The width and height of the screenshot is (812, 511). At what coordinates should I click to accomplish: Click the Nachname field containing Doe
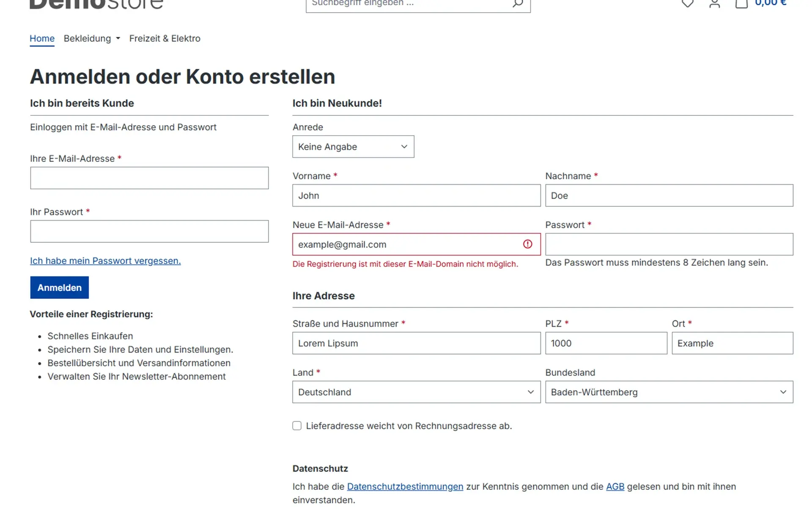[x=669, y=195]
